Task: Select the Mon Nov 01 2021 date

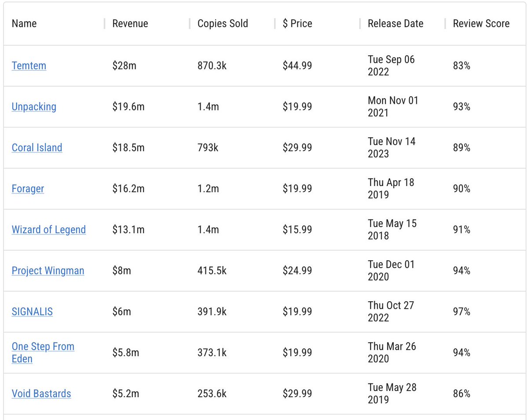Action: pyautogui.click(x=393, y=106)
